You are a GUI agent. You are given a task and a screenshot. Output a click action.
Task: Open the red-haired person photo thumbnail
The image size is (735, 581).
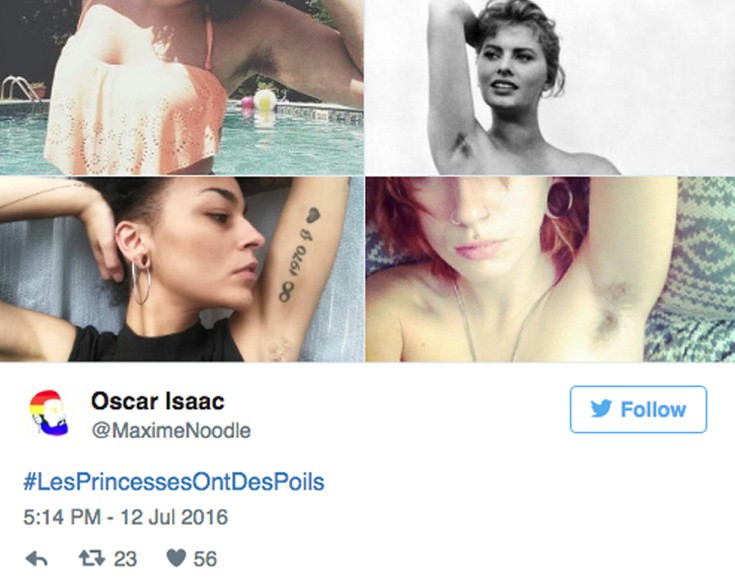click(x=550, y=269)
